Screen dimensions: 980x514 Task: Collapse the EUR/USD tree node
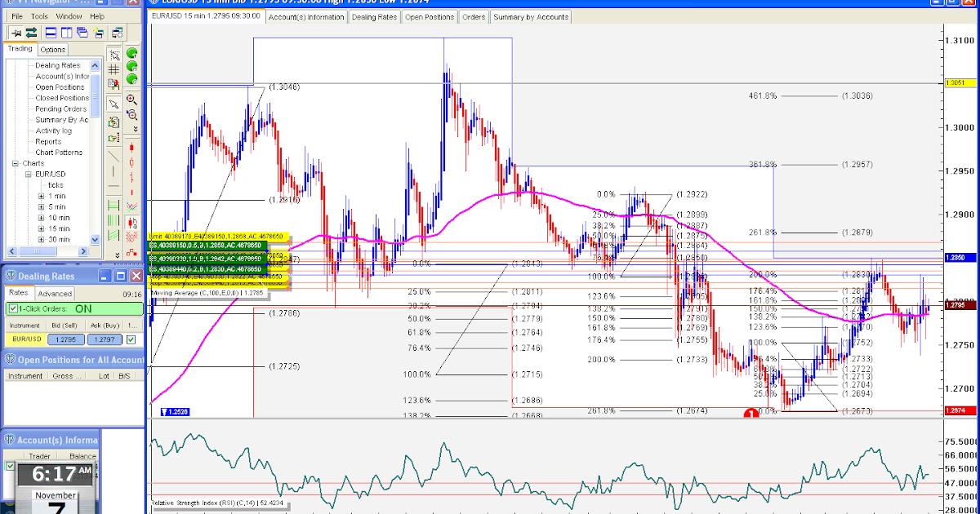(x=29, y=174)
